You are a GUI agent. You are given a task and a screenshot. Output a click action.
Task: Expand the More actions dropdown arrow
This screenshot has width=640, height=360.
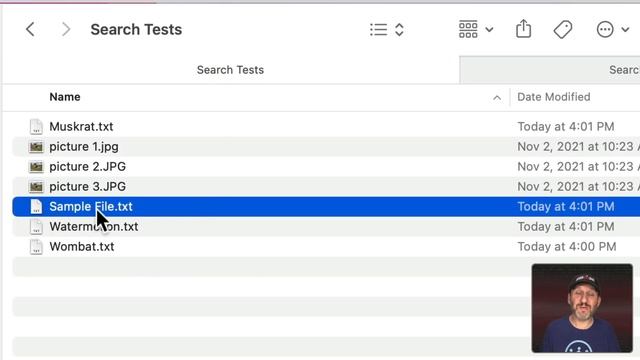pyautogui.click(x=625, y=29)
